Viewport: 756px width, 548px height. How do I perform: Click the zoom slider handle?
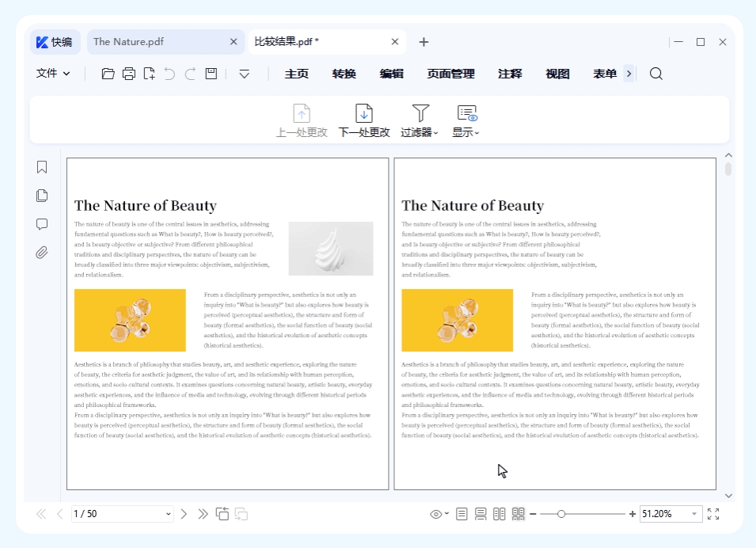(561, 514)
